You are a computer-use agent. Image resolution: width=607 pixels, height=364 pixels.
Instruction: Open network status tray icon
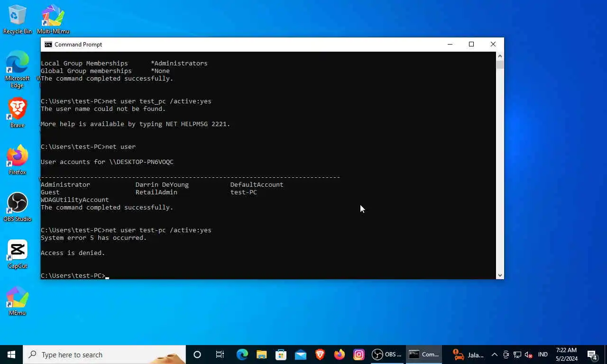pos(517,355)
